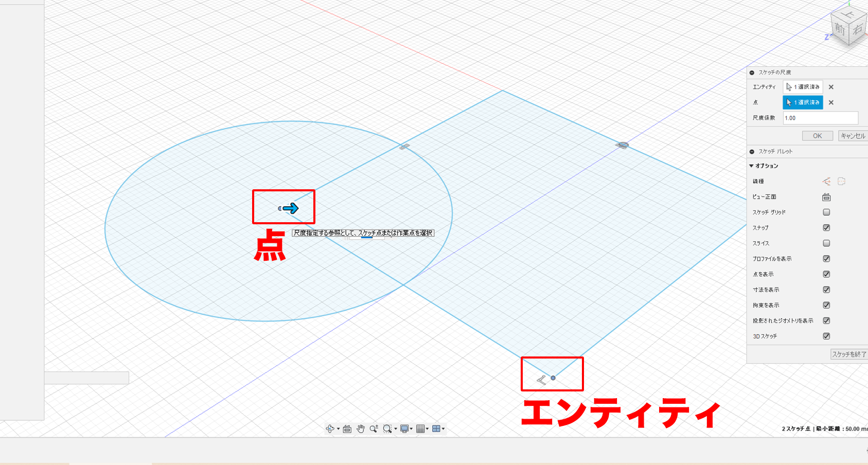Click the エンティティ selection button
868x465 pixels.
click(x=803, y=87)
